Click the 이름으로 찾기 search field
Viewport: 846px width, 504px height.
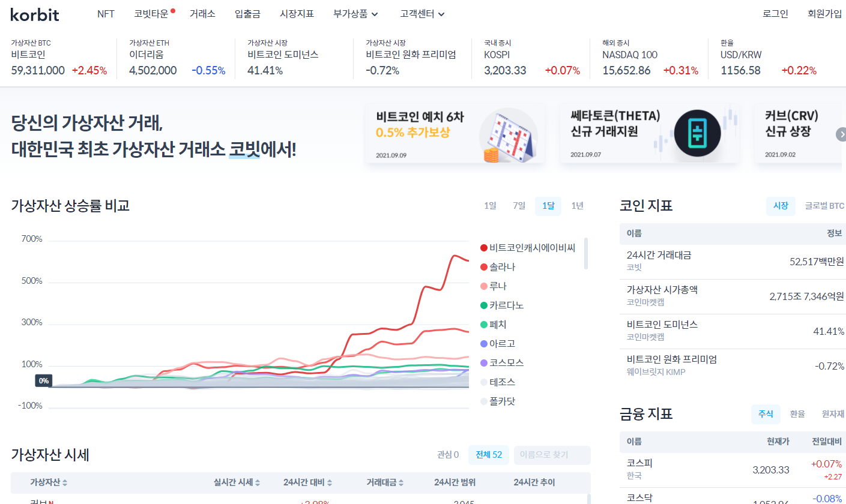(x=552, y=455)
